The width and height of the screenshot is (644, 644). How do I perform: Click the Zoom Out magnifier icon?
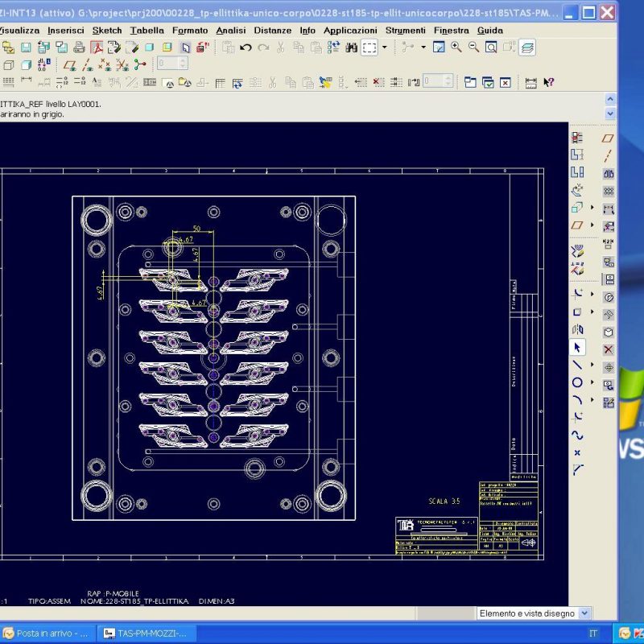[x=473, y=47]
